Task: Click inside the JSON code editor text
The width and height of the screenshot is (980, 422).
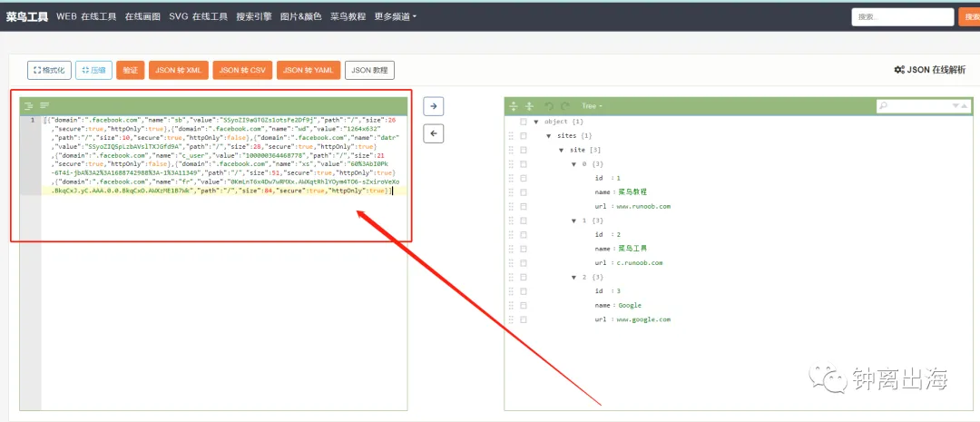Action: 222,154
